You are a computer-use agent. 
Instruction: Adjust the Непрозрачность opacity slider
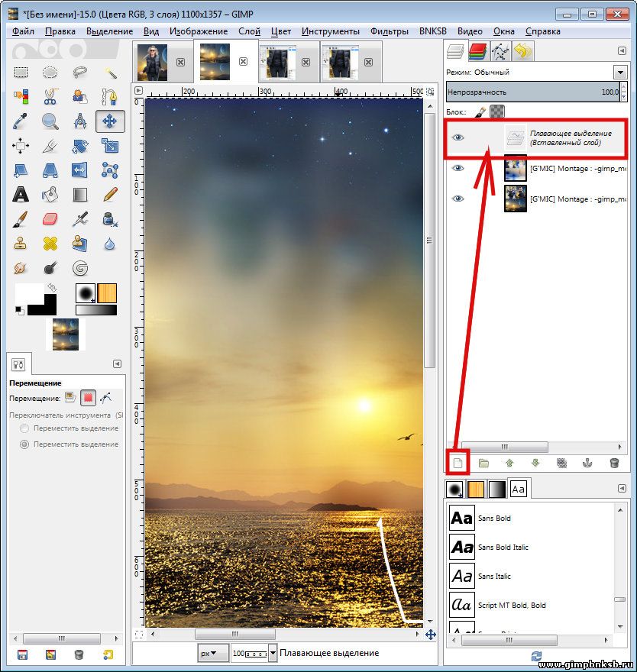tap(533, 92)
